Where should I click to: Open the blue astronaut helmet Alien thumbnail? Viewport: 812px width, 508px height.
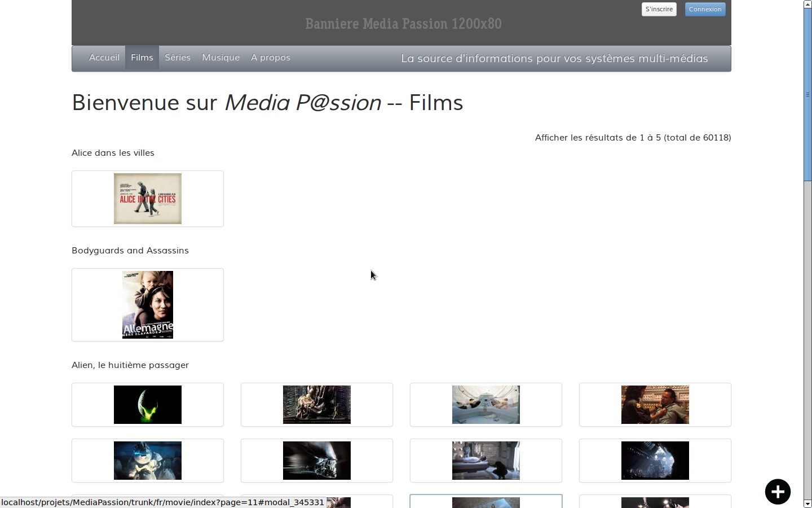[148, 461]
